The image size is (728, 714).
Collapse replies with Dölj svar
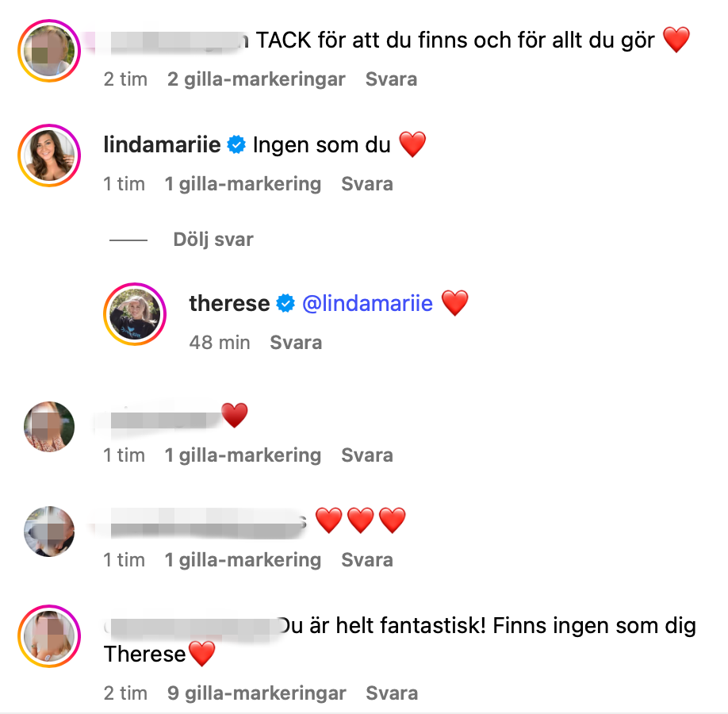(x=213, y=240)
